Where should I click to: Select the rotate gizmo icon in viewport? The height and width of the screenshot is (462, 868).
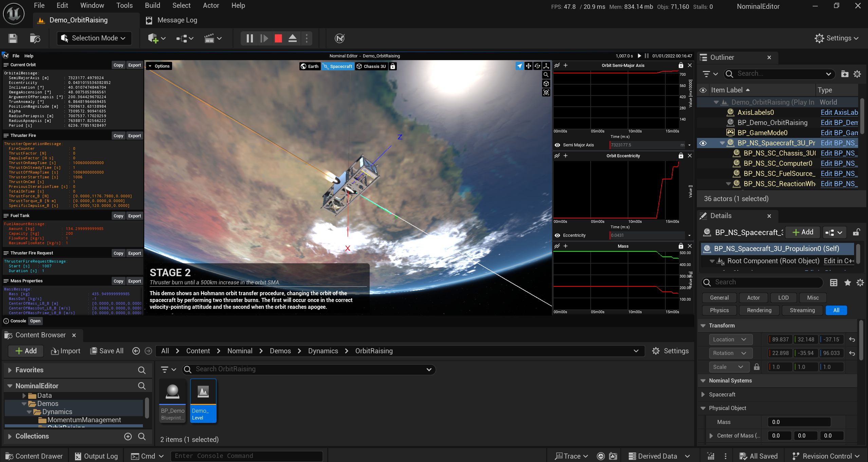[x=537, y=66]
